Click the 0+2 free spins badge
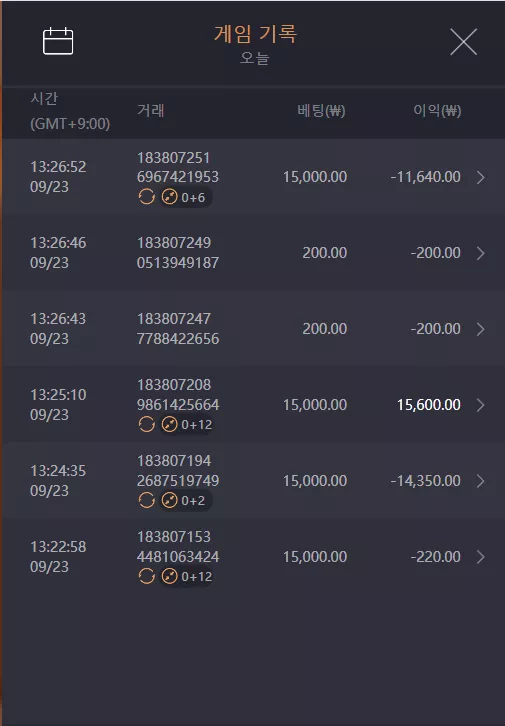 186,500
